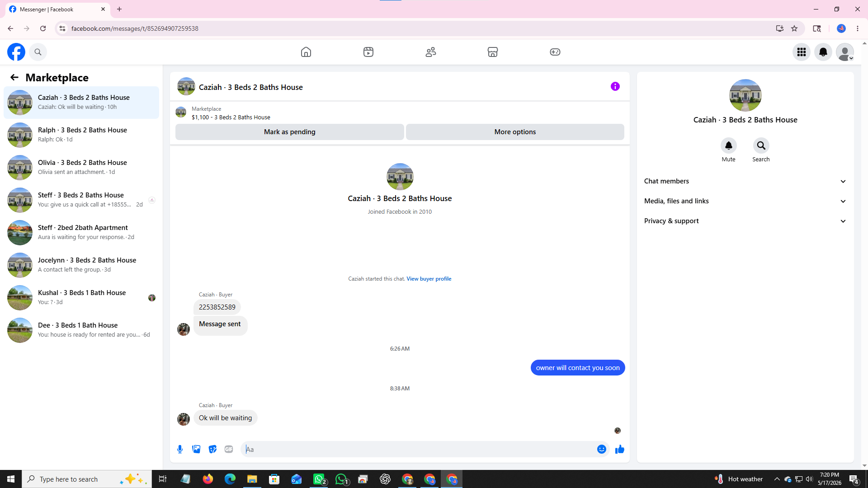Open the Facebook logo home link
Viewport: 868px width, 488px height.
[16, 52]
